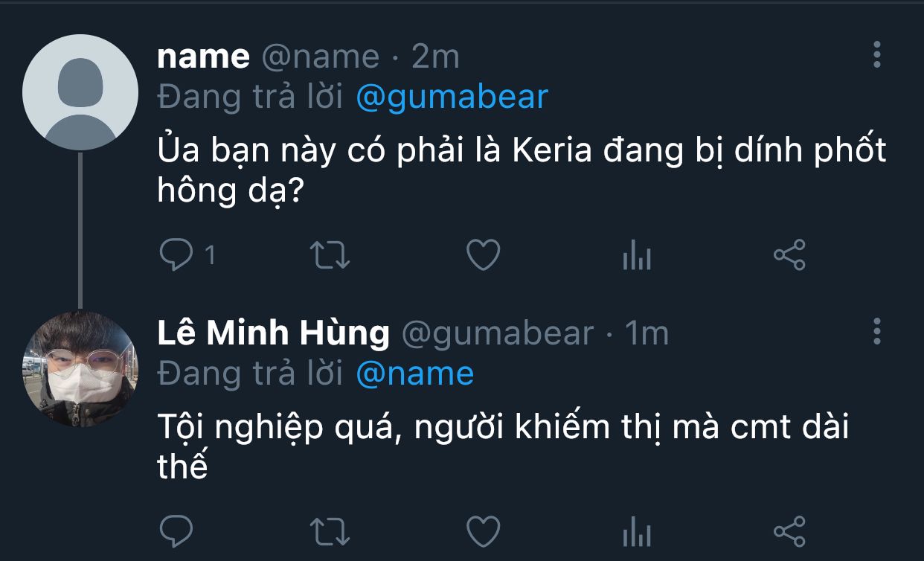Like Lê Minh Hùng's reply tweet
This screenshot has height=561, width=924.
click(483, 531)
